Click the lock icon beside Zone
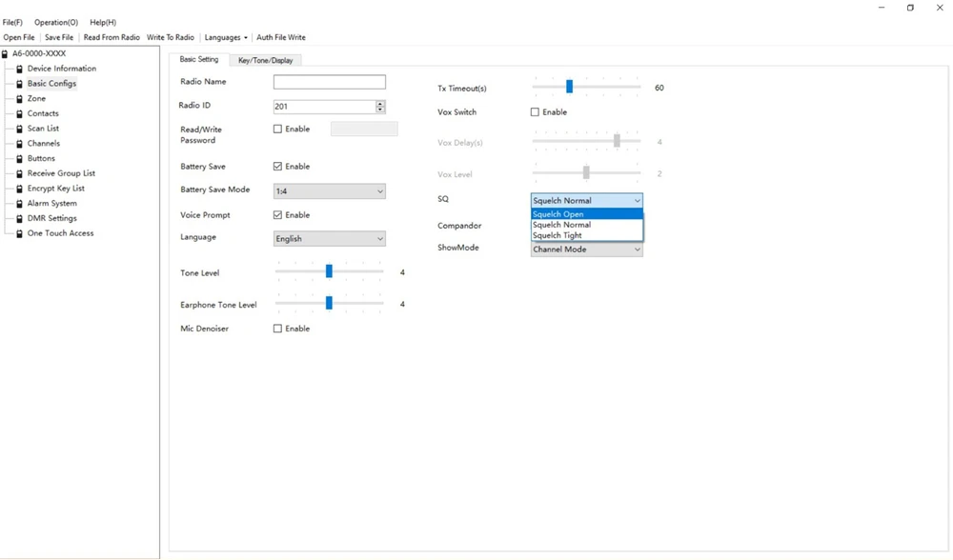Image resolution: width=953 pixels, height=560 pixels. pyautogui.click(x=19, y=98)
